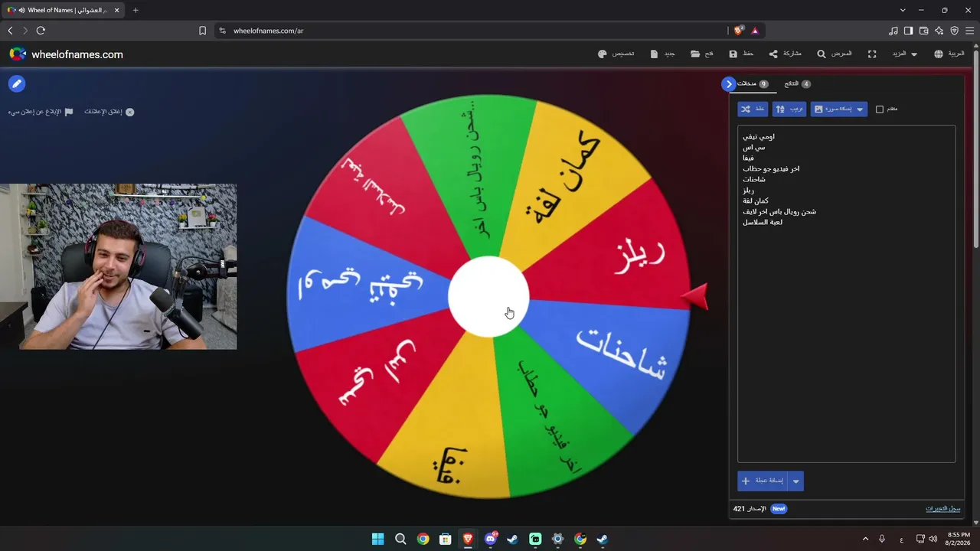Report a bad ad (الإبلاغ عن إعلان سيء)
This screenshot has height=551, width=980.
(x=41, y=112)
